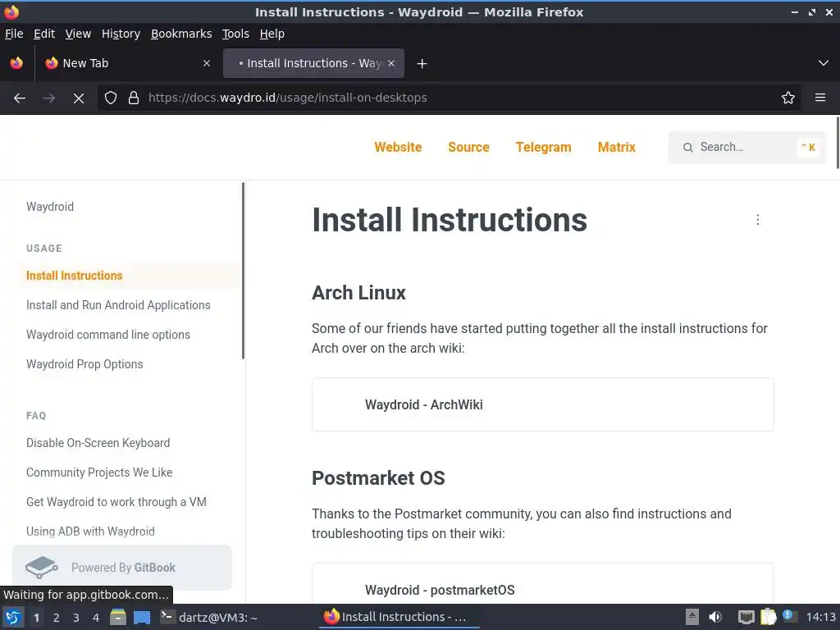Click the URL address bar
This screenshot has width=840, height=630.
[x=450, y=98]
